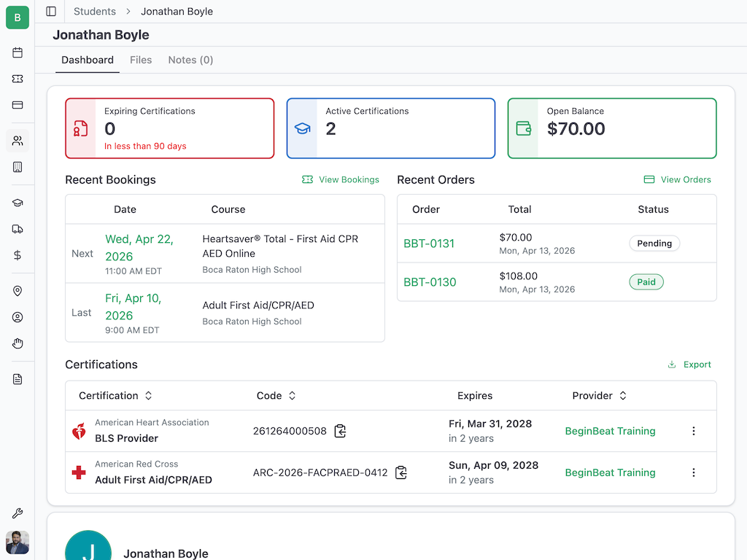Screen dimensions: 747x560
Task: Click the Paid status badge
Action: coord(646,282)
